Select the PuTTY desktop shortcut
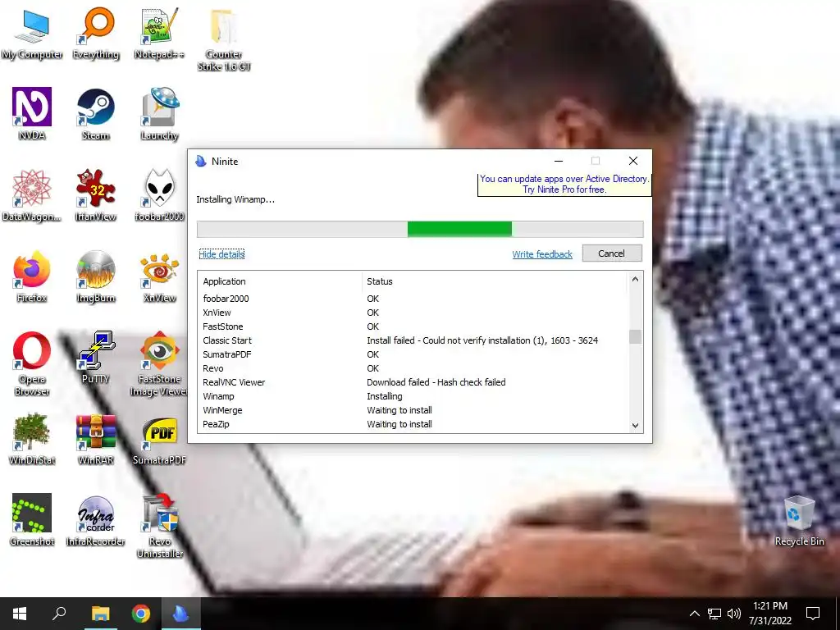The height and width of the screenshot is (630, 840). (96, 358)
